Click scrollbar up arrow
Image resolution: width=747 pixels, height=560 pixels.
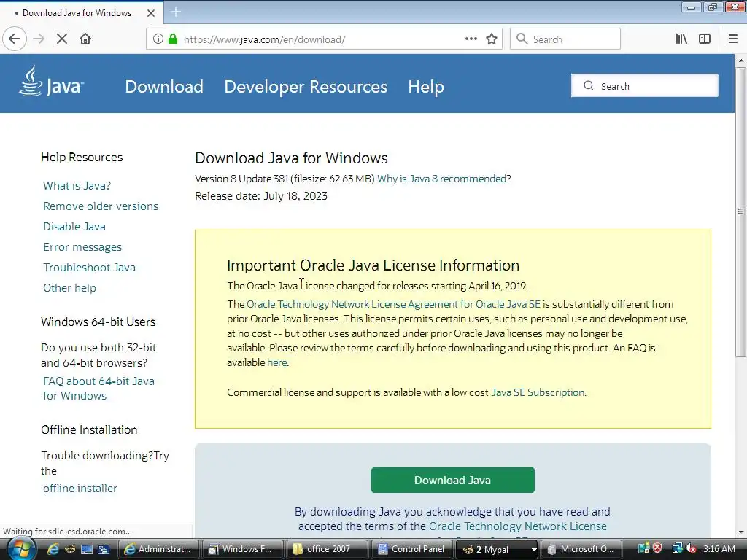click(740, 61)
